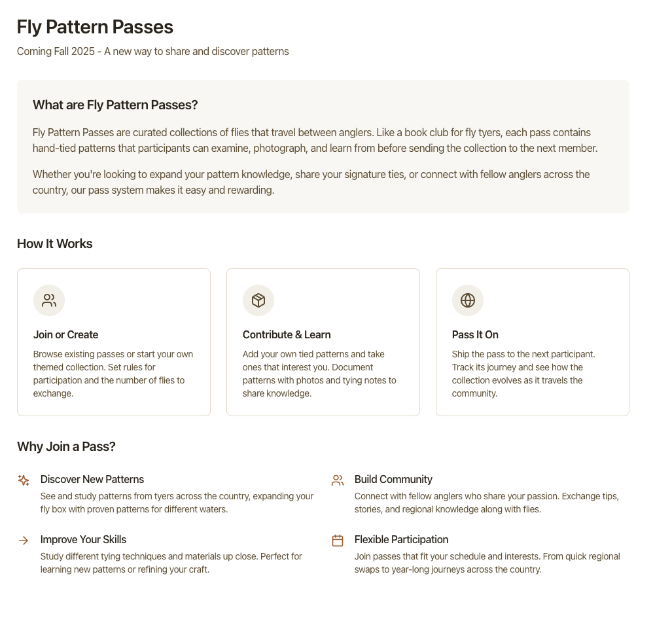The width and height of the screenshot is (672, 623).
Task: Click the Discover New Patterns heading
Action: pyautogui.click(x=92, y=479)
